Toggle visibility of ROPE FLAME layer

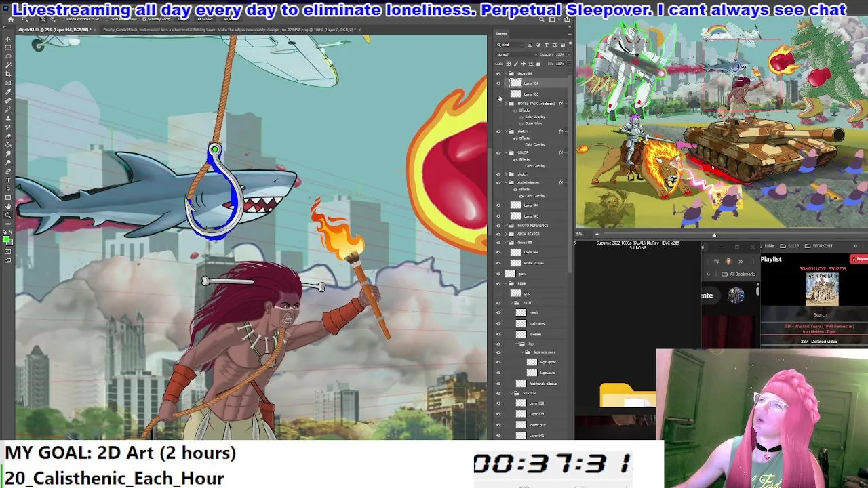498,263
